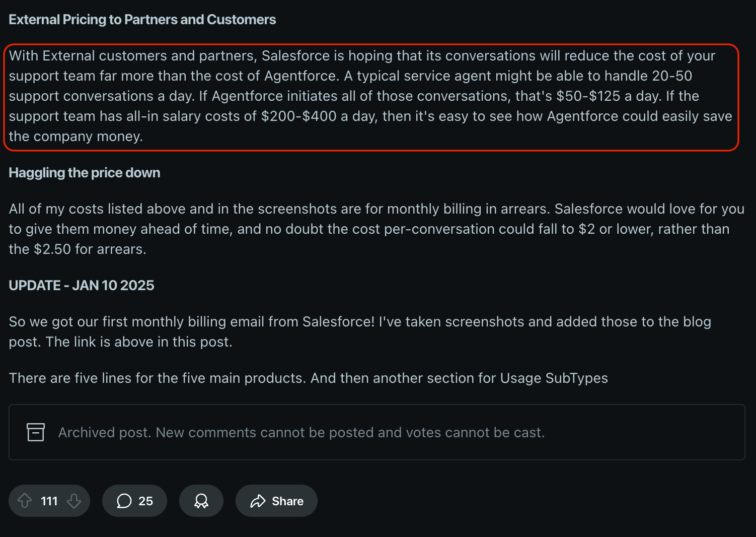Click the "Archived post" notice text

coord(301,433)
